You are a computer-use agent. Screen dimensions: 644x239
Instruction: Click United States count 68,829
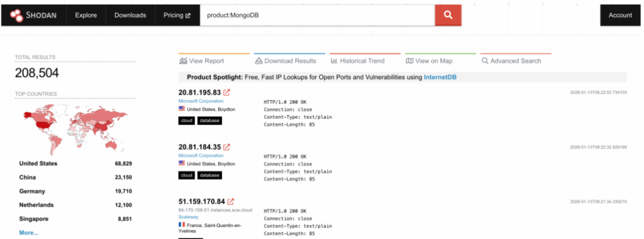tap(123, 164)
